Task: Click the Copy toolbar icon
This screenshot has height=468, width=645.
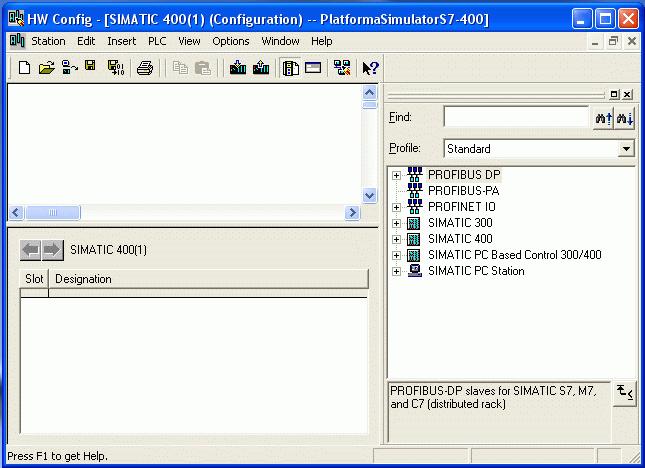Action: (180, 67)
